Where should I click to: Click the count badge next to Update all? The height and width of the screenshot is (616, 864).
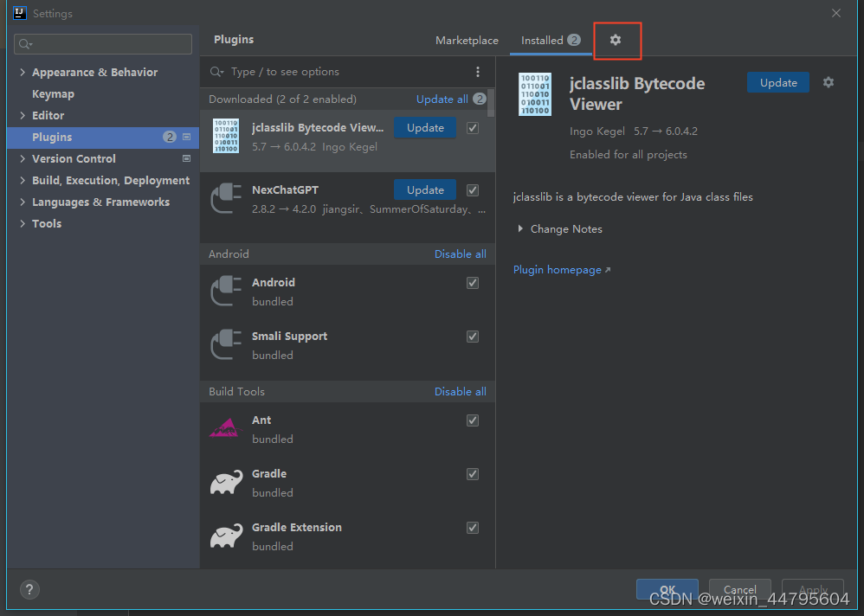click(x=480, y=99)
